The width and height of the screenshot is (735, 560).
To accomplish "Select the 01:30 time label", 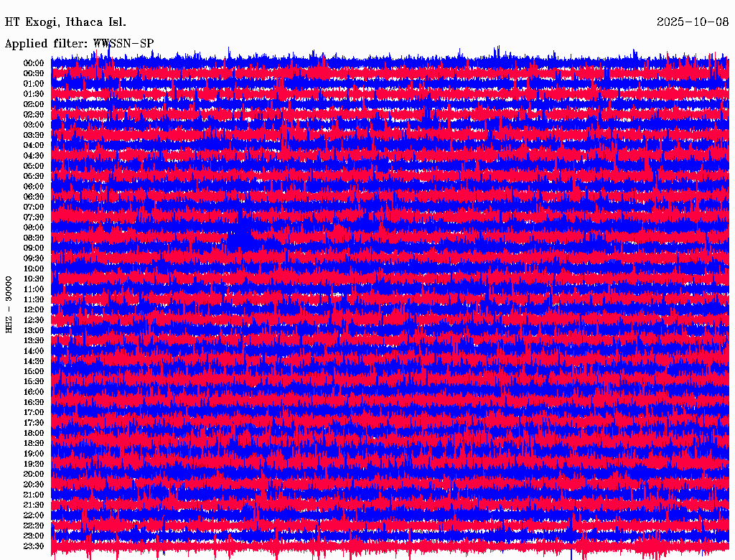I will tap(34, 94).
